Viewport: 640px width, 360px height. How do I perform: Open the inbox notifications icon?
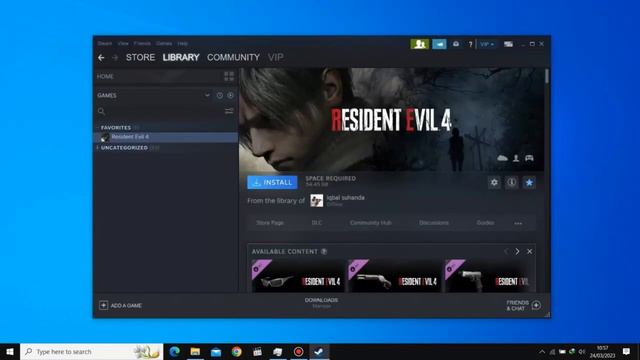tap(456, 44)
